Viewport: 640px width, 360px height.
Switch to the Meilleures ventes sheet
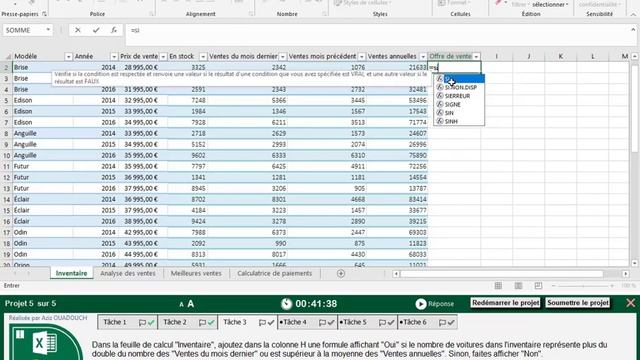coord(196,273)
